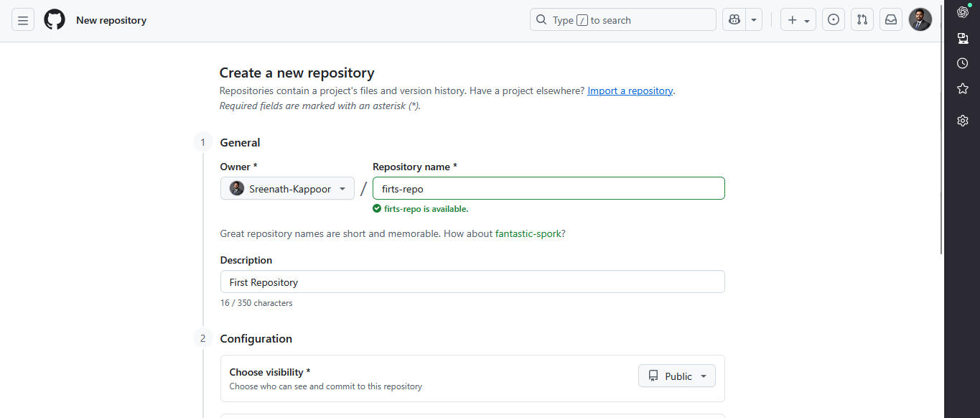
Task: Click the plus icon to create new
Action: point(793,19)
